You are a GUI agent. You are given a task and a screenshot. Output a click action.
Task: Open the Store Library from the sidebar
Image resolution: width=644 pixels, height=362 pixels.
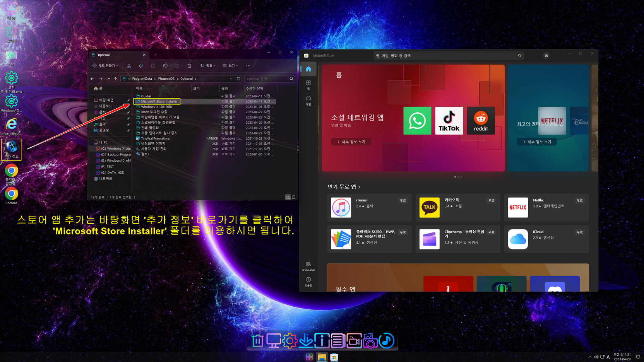(308, 266)
